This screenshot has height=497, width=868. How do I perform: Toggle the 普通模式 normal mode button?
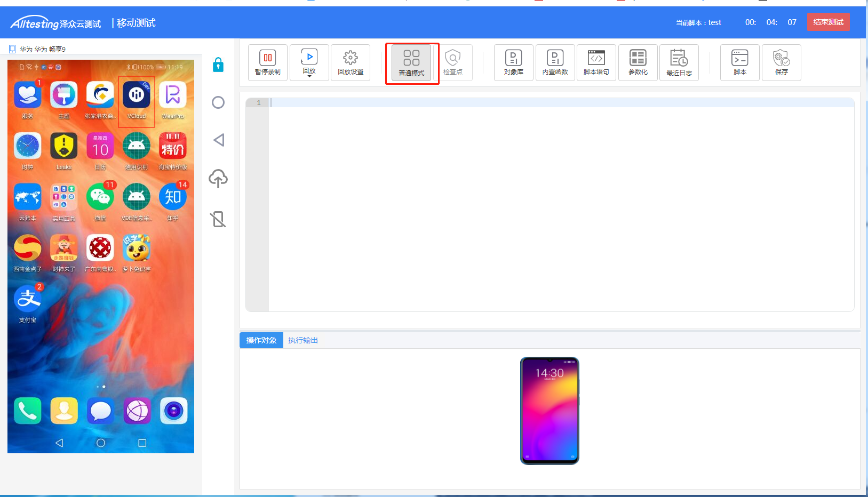coord(411,63)
